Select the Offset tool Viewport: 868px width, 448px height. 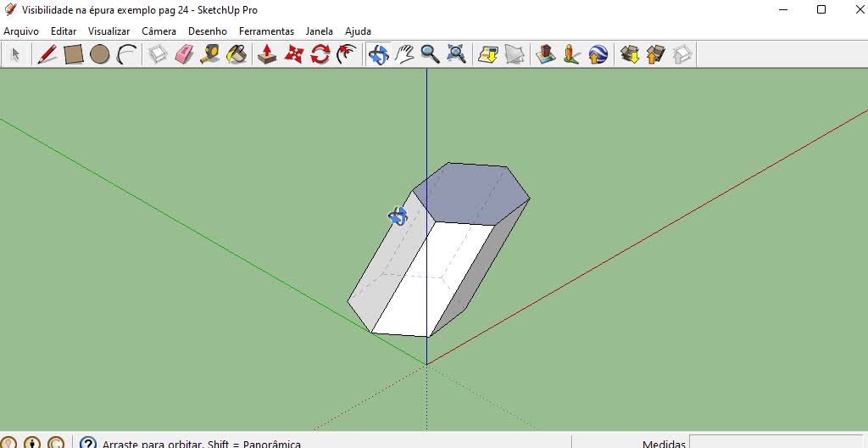(347, 54)
